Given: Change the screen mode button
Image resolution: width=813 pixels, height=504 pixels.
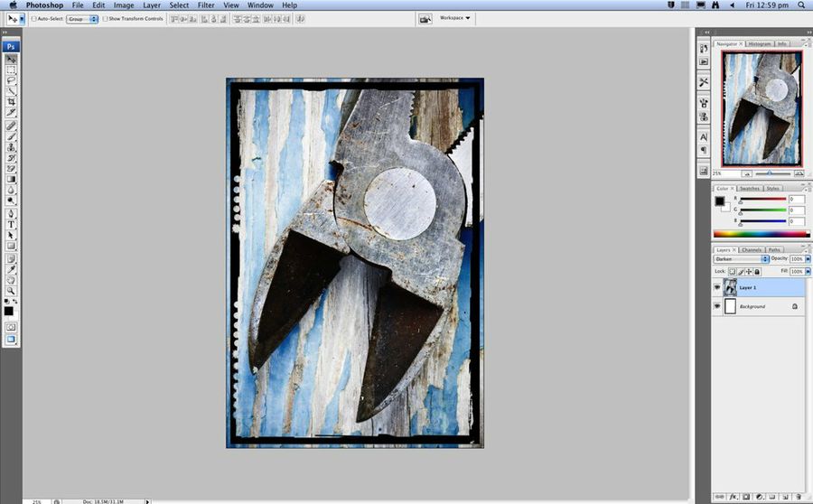Looking at the screenshot, I should (11, 340).
